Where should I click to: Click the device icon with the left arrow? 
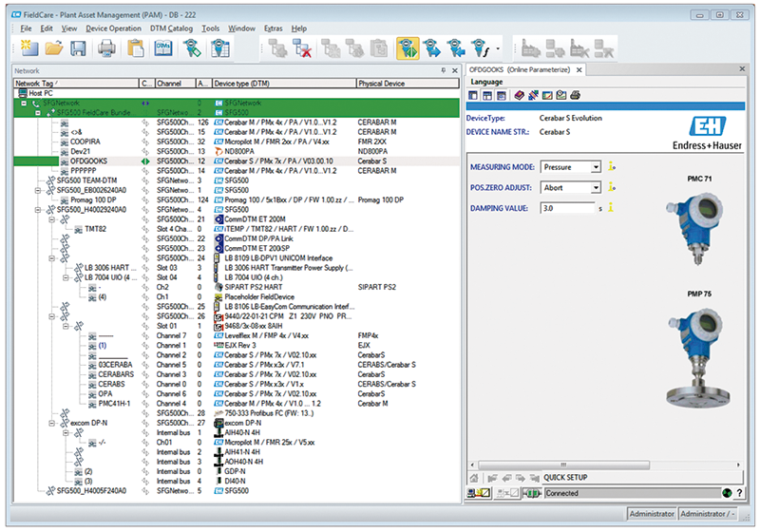tap(456, 47)
